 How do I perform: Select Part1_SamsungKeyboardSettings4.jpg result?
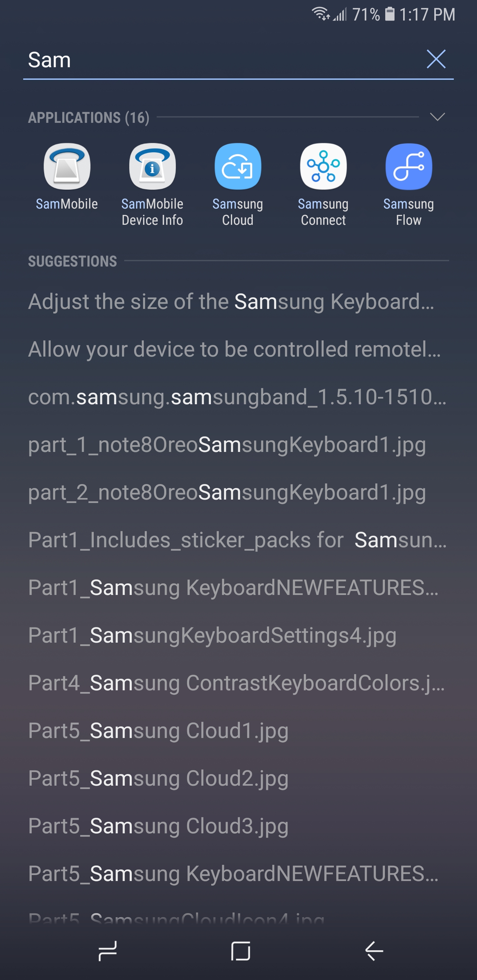(x=212, y=635)
